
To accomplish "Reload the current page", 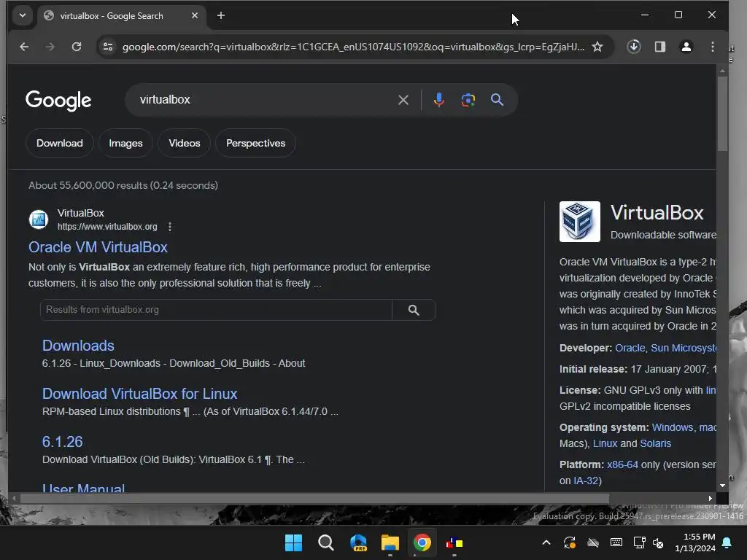I will click(x=76, y=47).
